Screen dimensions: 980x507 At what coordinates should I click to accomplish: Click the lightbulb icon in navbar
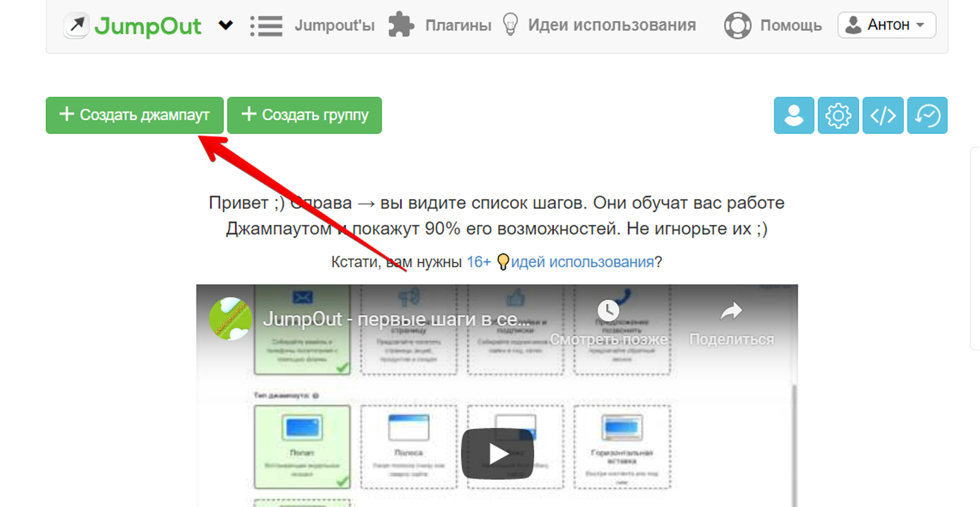(510, 24)
